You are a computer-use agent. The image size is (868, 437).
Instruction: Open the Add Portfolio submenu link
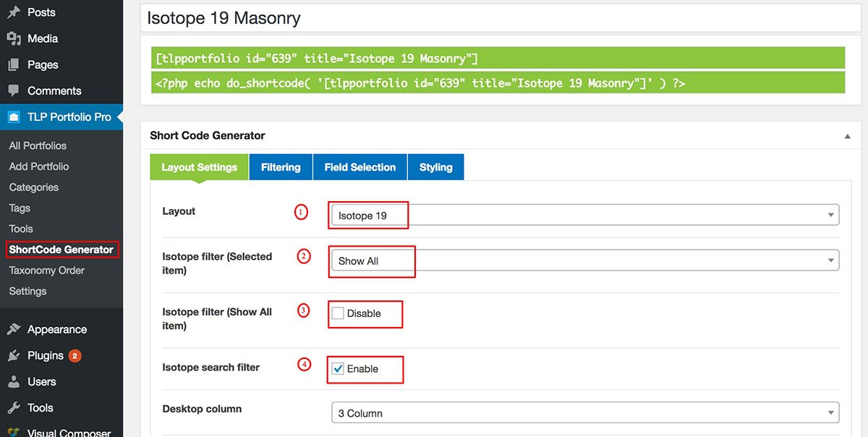tap(39, 166)
